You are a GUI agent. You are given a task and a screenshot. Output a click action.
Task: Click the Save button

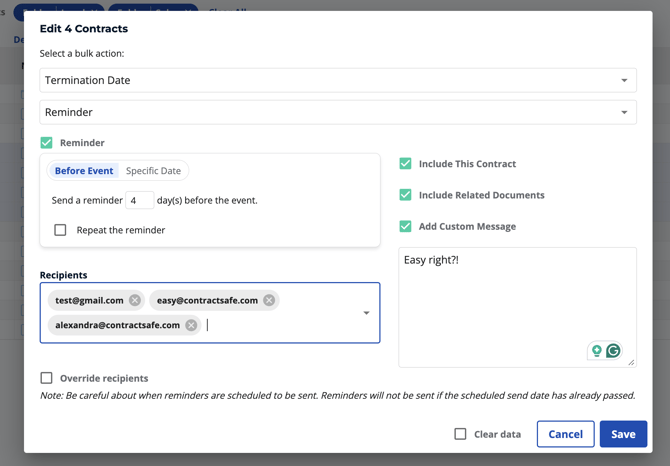(x=623, y=434)
